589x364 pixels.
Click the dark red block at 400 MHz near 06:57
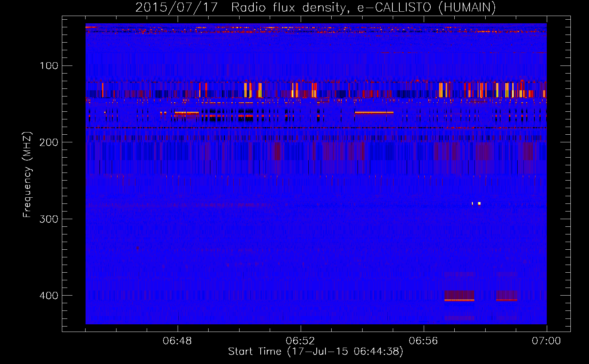click(x=459, y=295)
